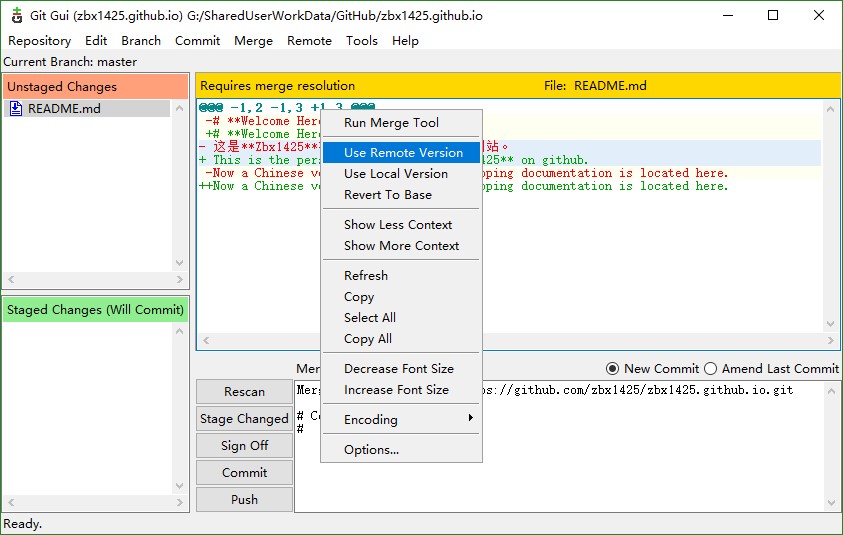Choose Use Remote Version option
The image size is (843, 535).
(x=401, y=153)
